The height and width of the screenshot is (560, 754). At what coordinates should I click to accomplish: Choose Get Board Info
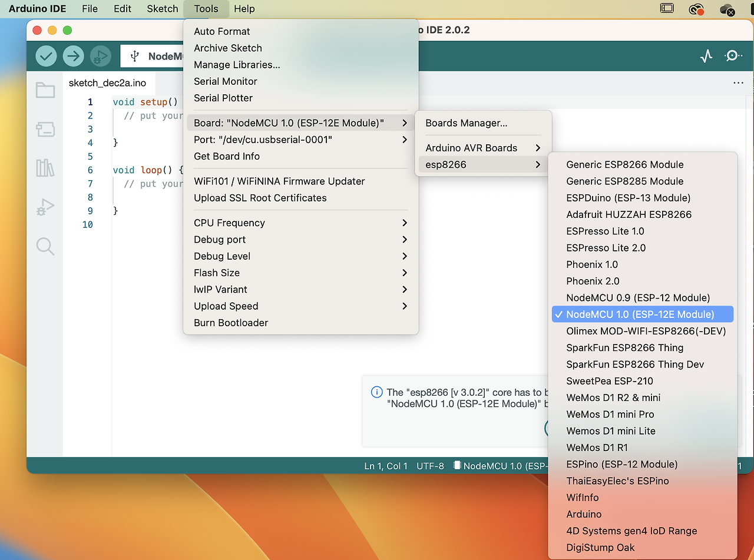[x=300, y=156]
